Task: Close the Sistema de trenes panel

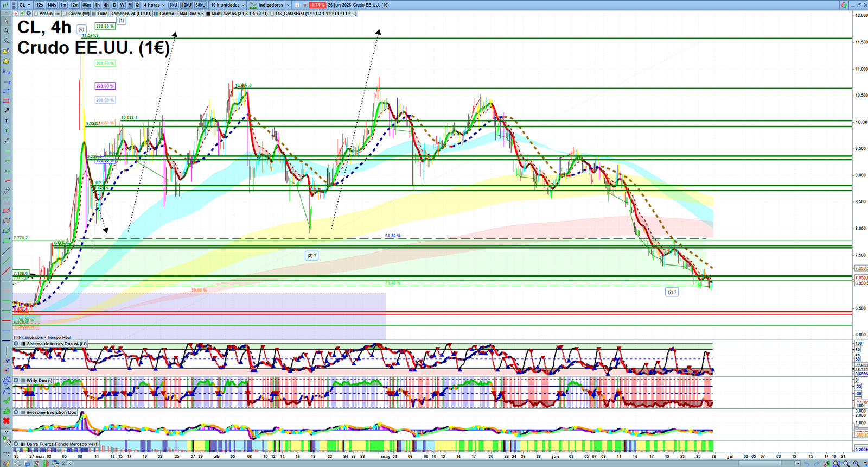Action: tap(16, 344)
